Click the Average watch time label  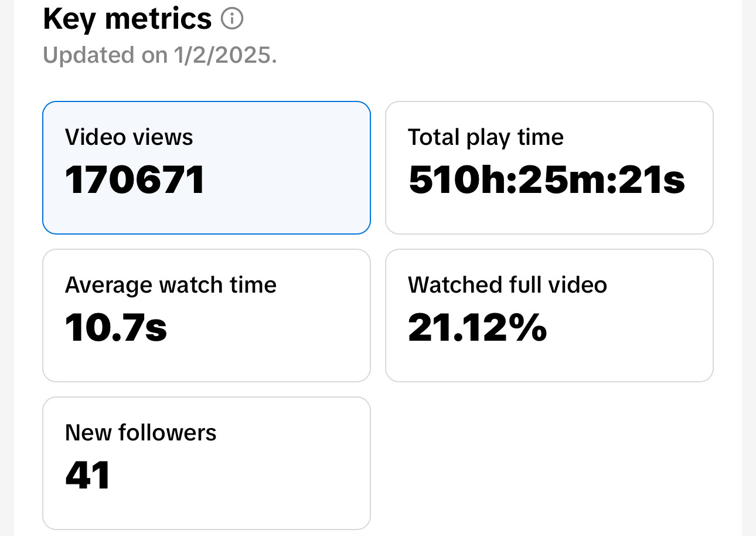tap(171, 285)
